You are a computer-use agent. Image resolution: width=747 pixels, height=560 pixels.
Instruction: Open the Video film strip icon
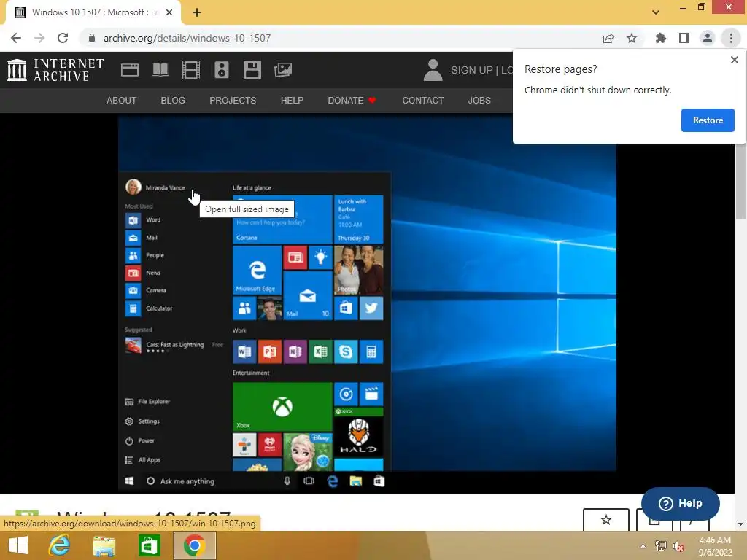pos(191,70)
